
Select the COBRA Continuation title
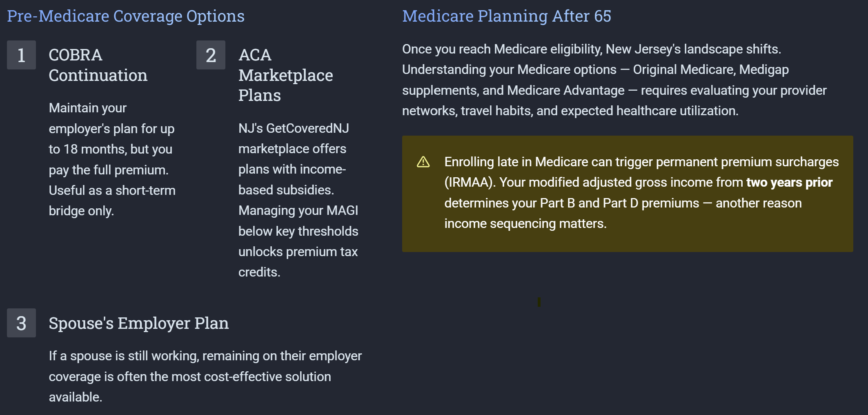pos(98,65)
